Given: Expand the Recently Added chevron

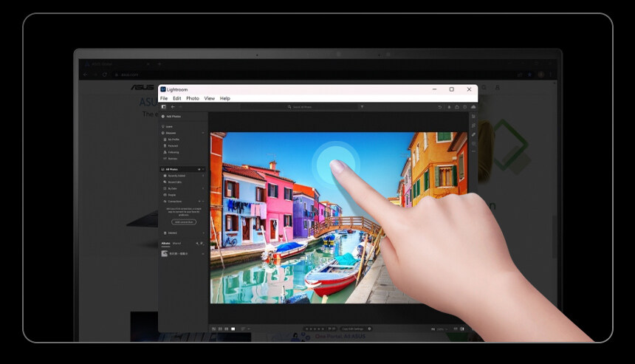Looking at the screenshot, I should point(203,176).
